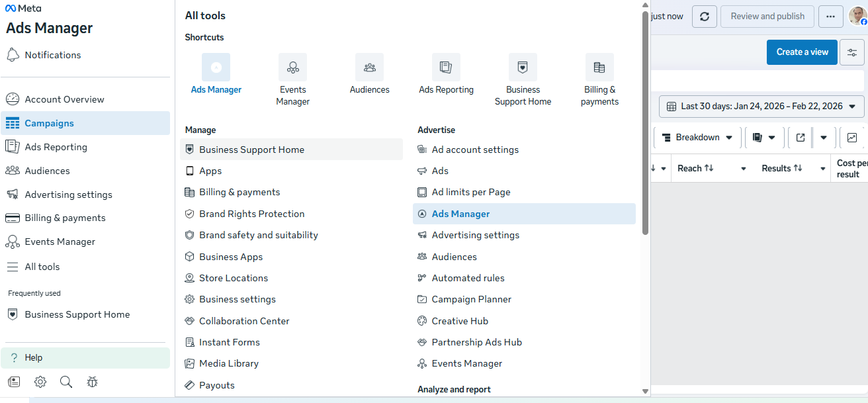Select the Audiences icon in Shortcuts
This screenshot has width=868, height=403.
369,67
